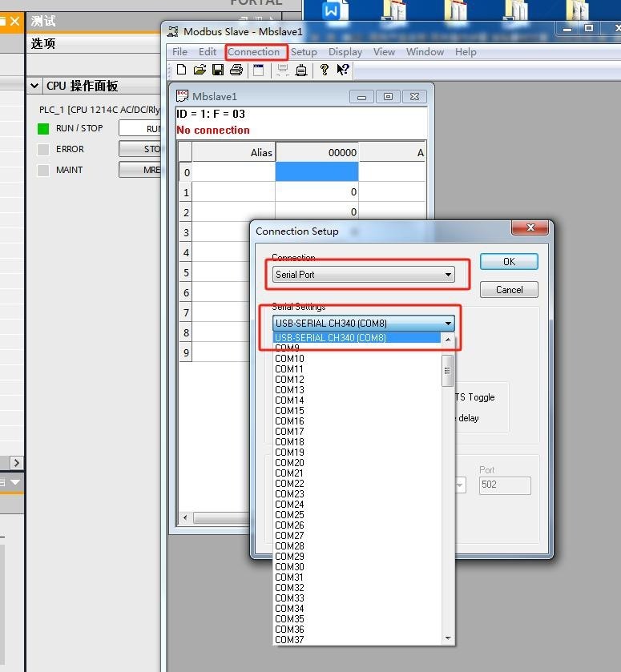Click the right arrow on left scrollbar
Screen dimensions: 621x672
16,463
